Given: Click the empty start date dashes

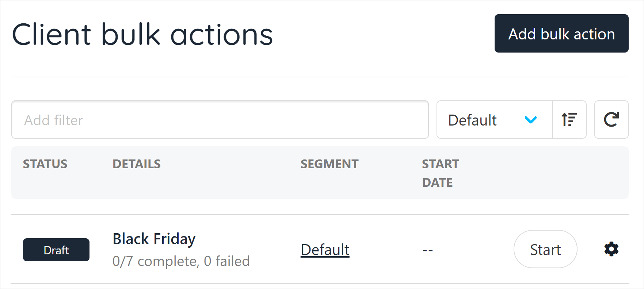Looking at the screenshot, I should point(428,251).
